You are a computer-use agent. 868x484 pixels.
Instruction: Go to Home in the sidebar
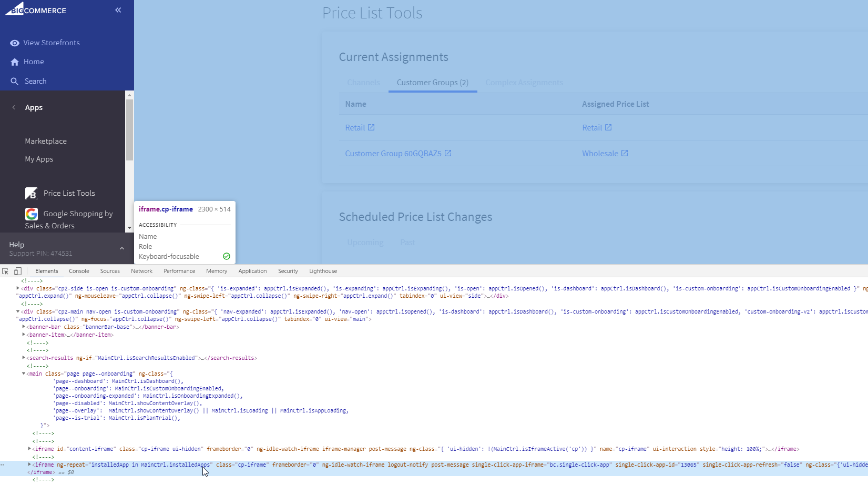click(34, 62)
